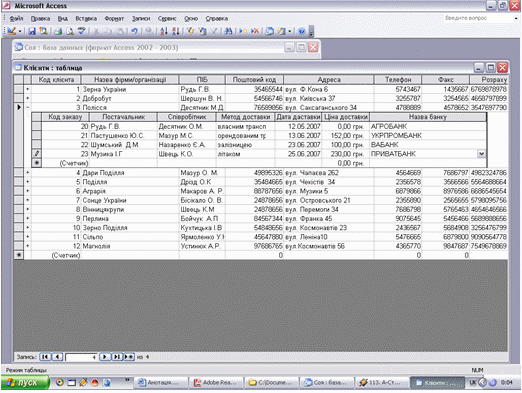The height and width of the screenshot is (393, 522).
Task: Click Filter by Selection icon
Action: pos(190,31)
